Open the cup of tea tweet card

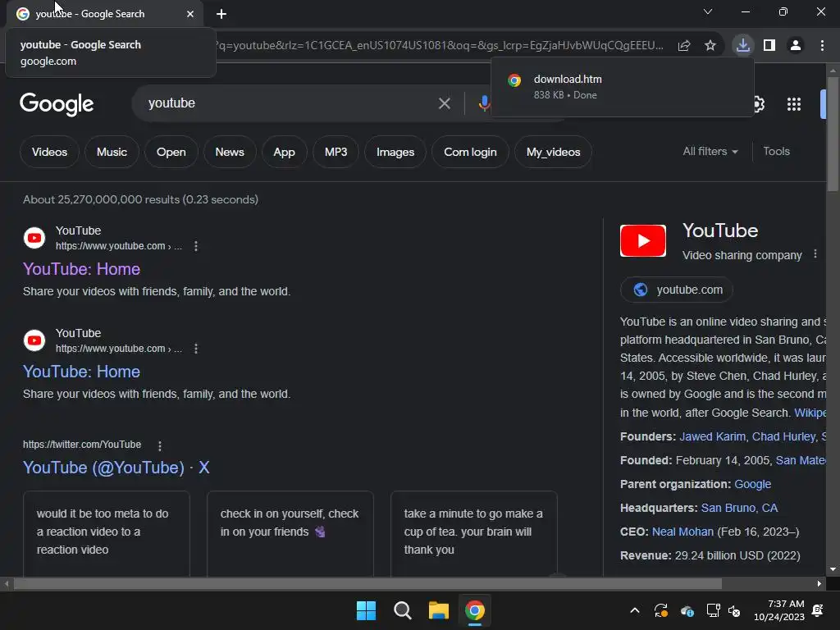coord(473,533)
